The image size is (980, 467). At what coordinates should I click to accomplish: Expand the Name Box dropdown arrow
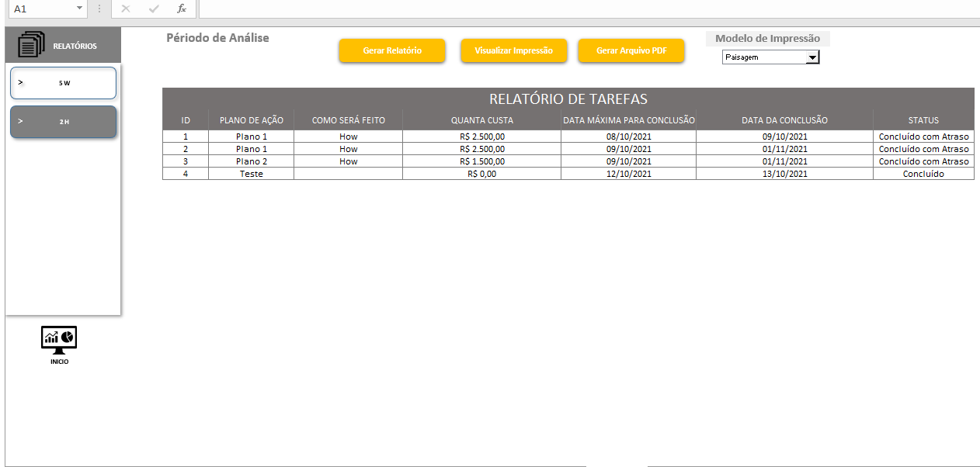79,9
